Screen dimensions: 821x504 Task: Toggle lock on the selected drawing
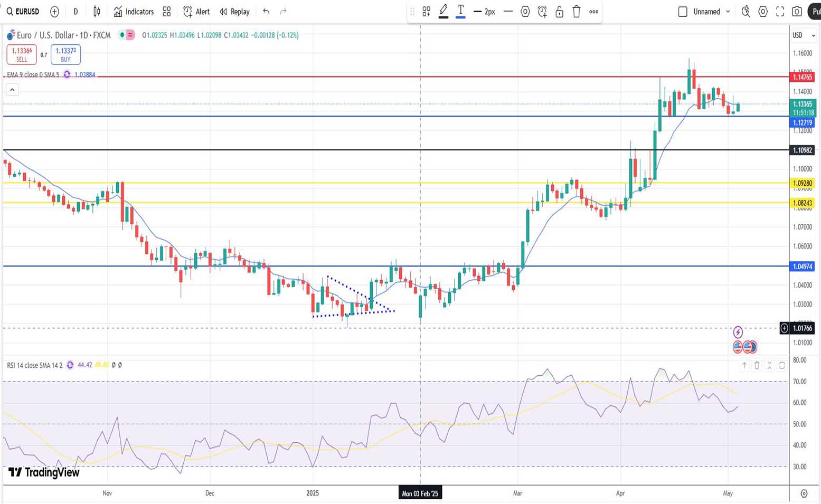click(x=559, y=12)
